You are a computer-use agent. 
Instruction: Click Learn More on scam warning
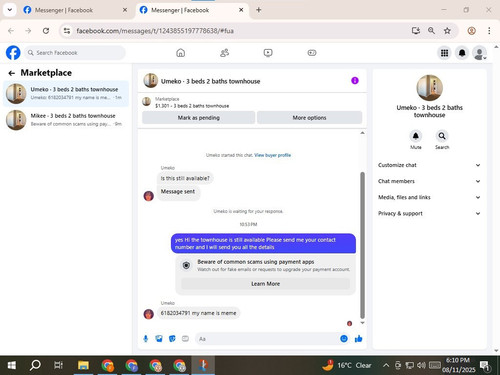point(265,284)
